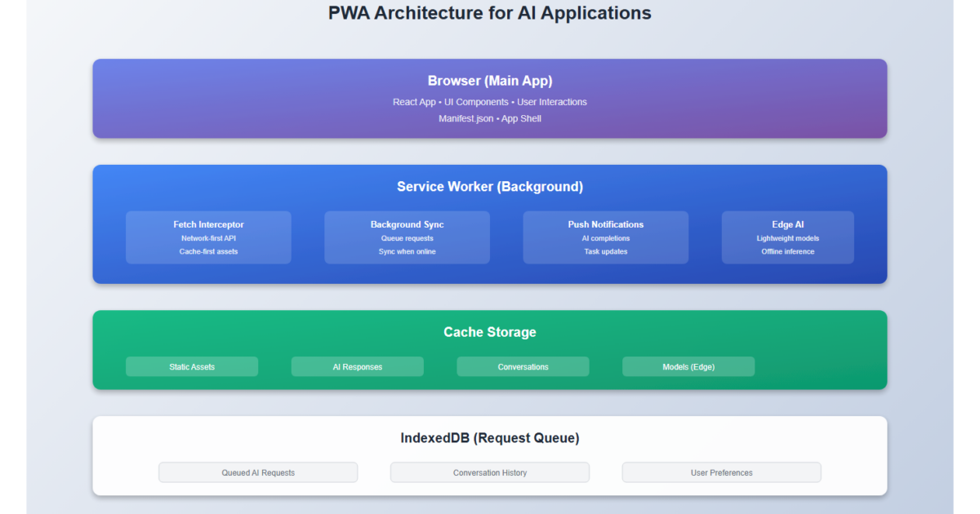Open the Background Sync card
The image size is (980, 514).
coord(407,237)
